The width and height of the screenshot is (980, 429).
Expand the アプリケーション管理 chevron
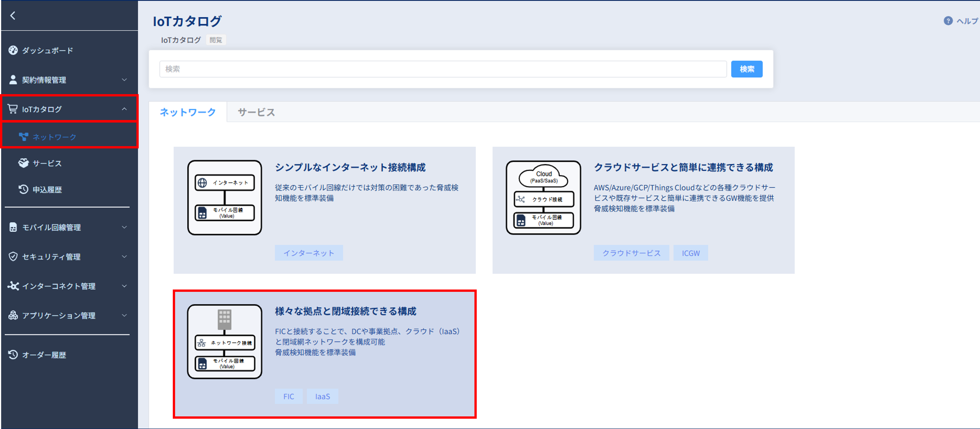point(125,315)
